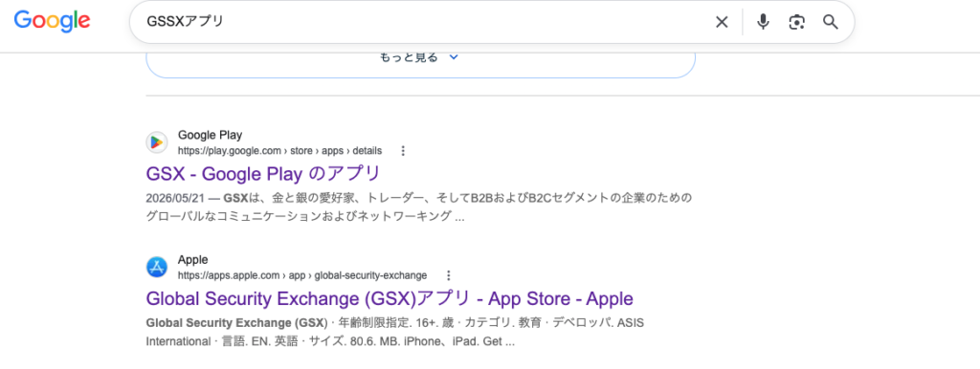Click the snippet line beginning International · 言語
This screenshot has width=980, height=369.
[330, 342]
